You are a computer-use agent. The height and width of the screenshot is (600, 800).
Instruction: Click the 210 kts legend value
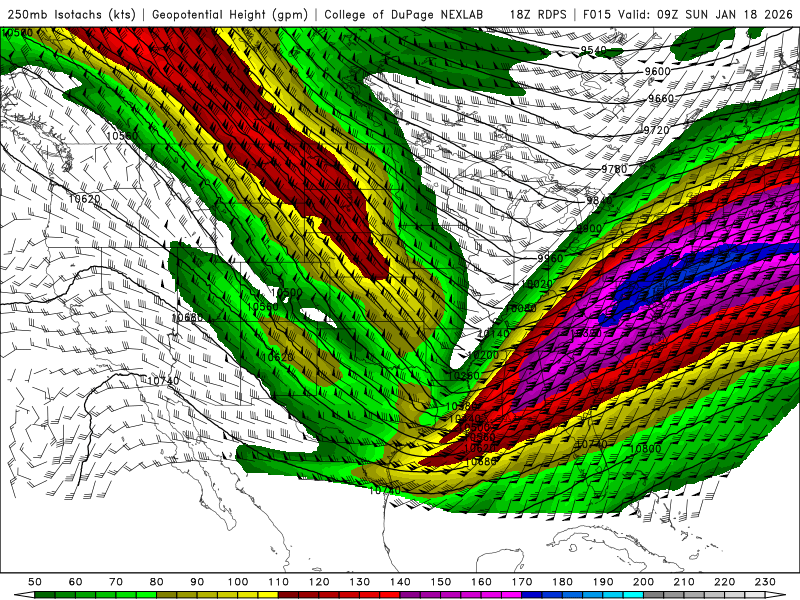684,582
